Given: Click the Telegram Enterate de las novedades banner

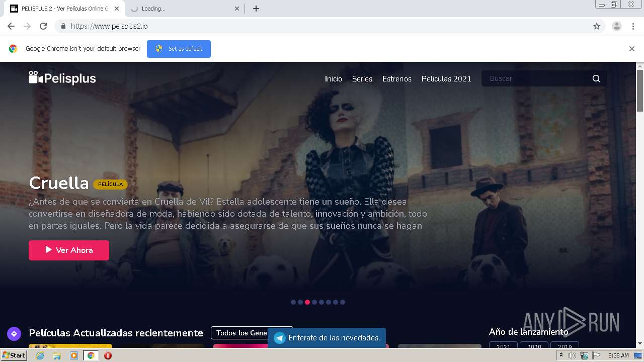Looking at the screenshot, I should 327,338.
